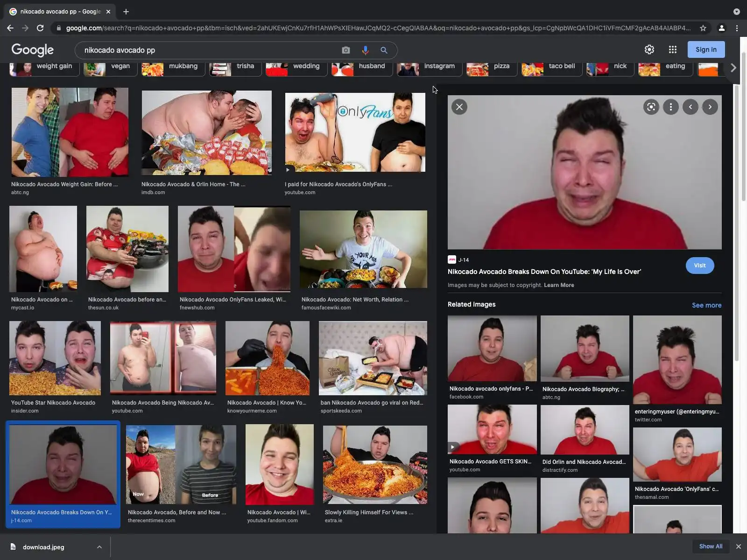Open the Learn More copyright link

coord(559,285)
